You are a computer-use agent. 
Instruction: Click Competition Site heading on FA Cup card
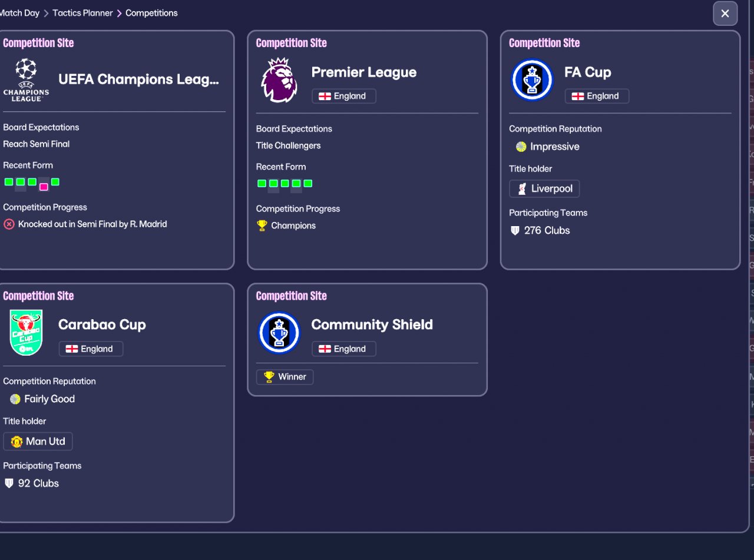click(x=544, y=43)
